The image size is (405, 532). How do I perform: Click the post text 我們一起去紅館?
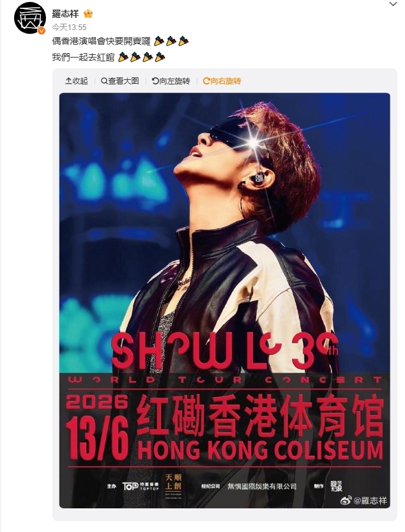[83, 58]
